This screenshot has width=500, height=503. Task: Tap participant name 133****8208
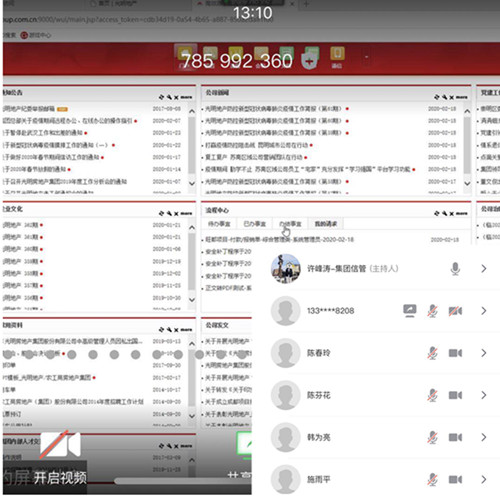[330, 311]
